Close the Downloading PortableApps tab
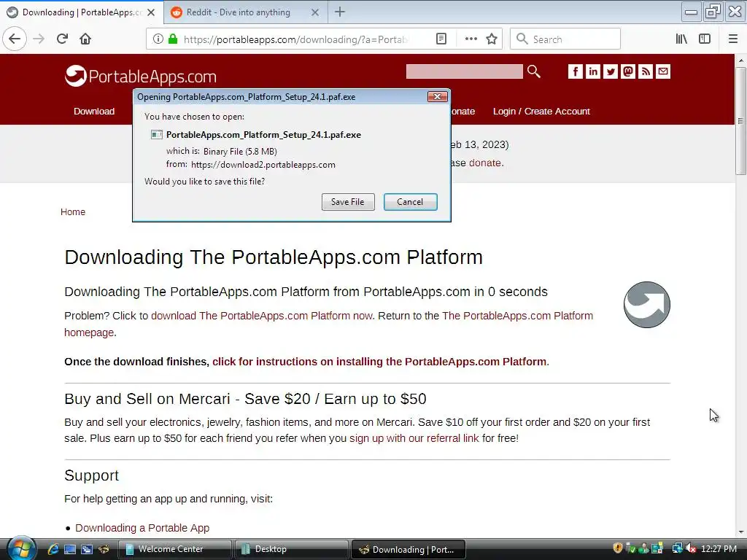This screenshot has height=560, width=747. coord(151,12)
